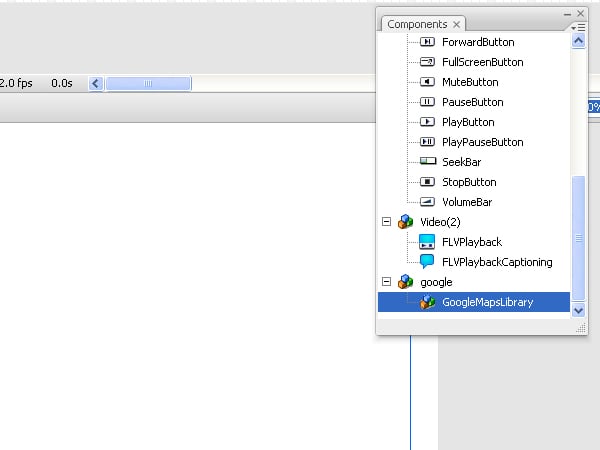Select the PauseButton component icon
The height and width of the screenshot is (450, 600).
[427, 102]
